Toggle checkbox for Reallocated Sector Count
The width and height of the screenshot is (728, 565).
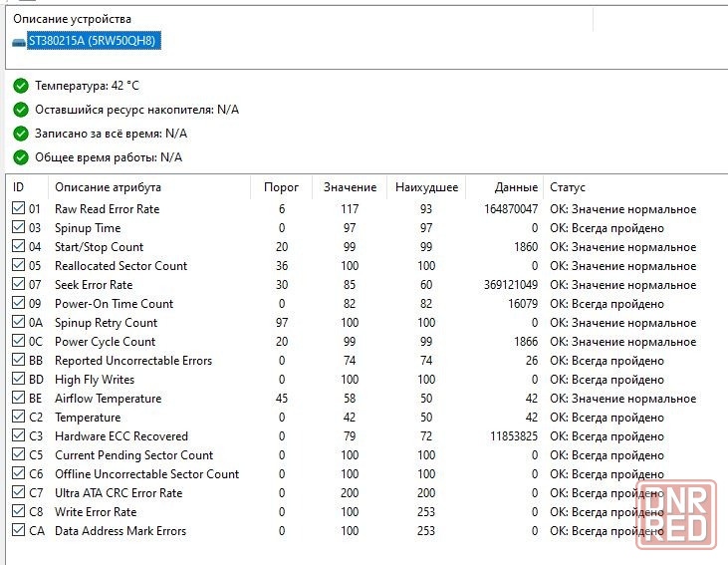pyautogui.click(x=18, y=265)
